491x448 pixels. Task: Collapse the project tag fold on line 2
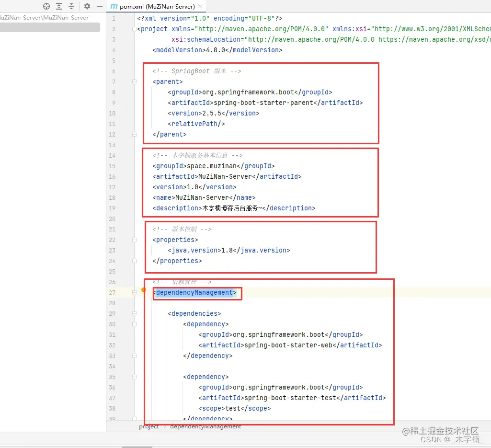[134, 29]
